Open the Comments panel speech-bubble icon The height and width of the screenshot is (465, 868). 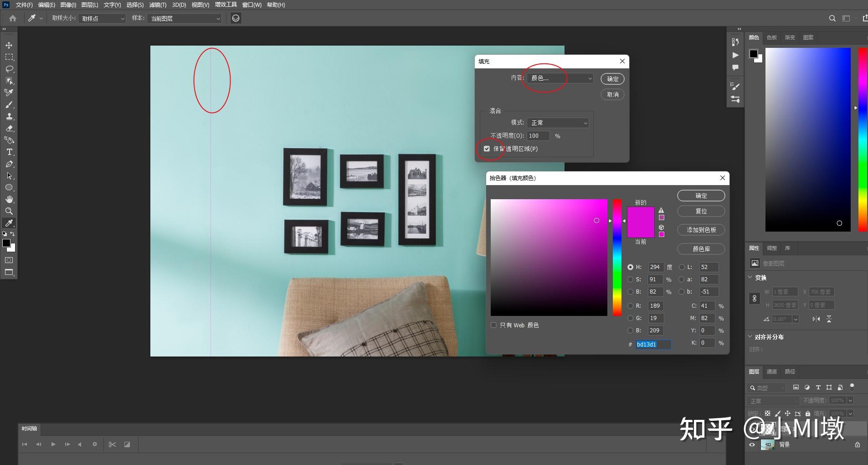pyautogui.click(x=735, y=67)
